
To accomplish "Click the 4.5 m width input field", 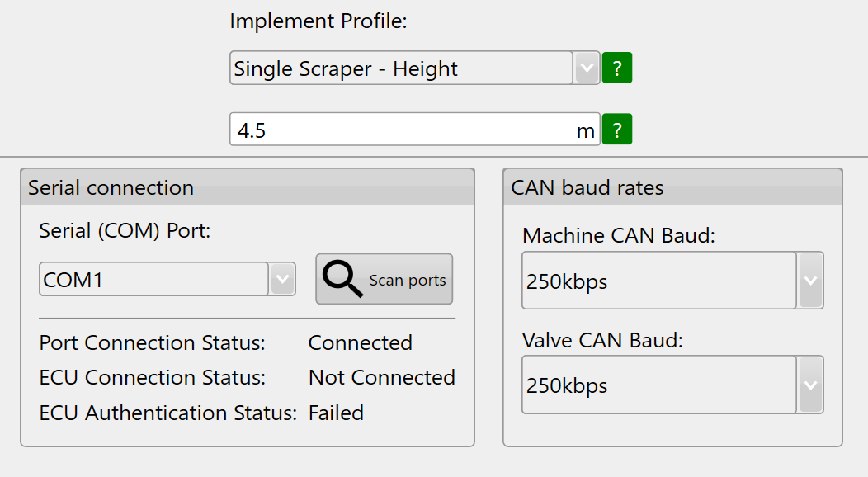I will click(x=415, y=130).
